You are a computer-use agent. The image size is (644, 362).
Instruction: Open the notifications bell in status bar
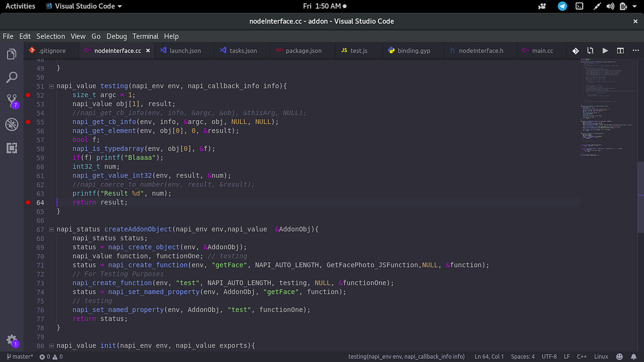coord(633,356)
